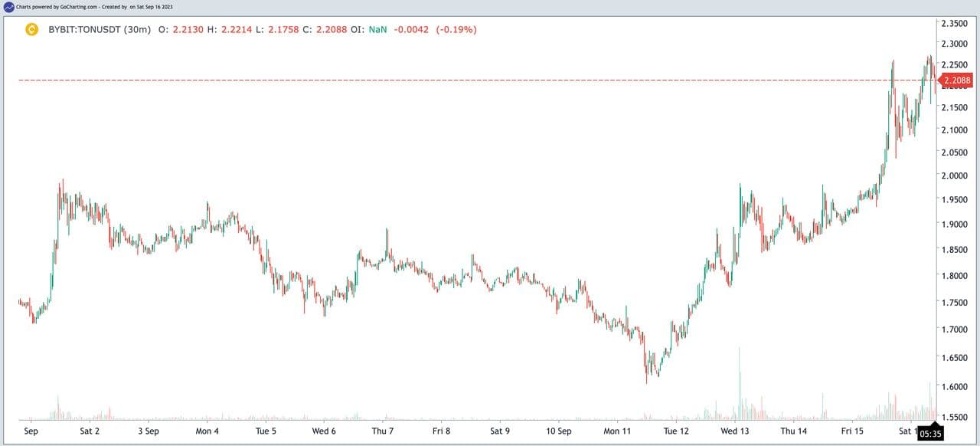Click the BYBIT:TONUSDT (30m) symbol label
Image resolution: width=980 pixels, height=446 pixels.
click(x=99, y=30)
